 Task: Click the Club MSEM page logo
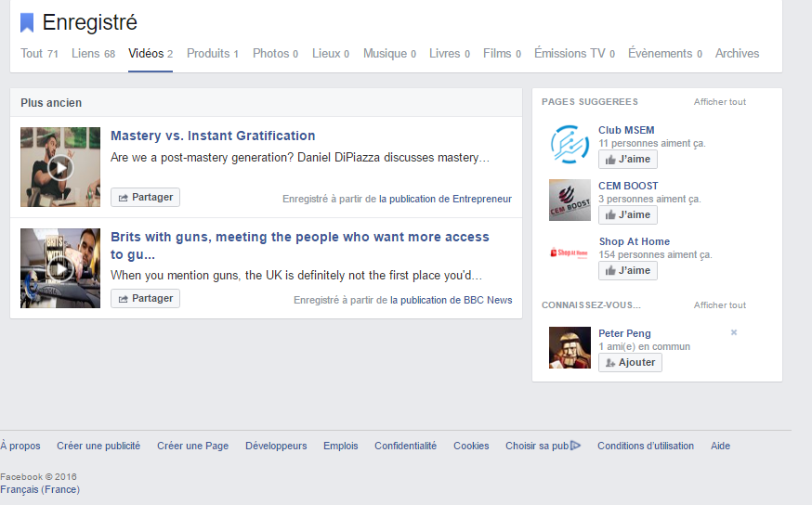tap(570, 145)
